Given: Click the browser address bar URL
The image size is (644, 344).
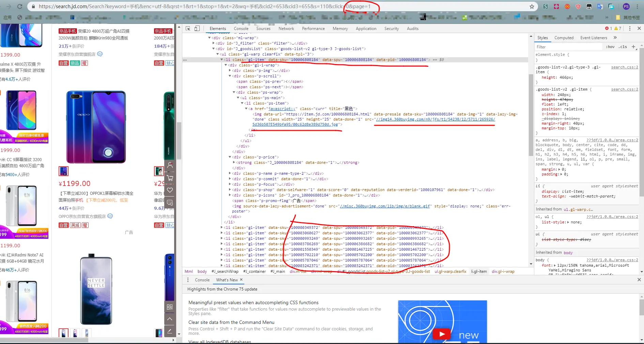Looking at the screenshot, I should (204, 6).
